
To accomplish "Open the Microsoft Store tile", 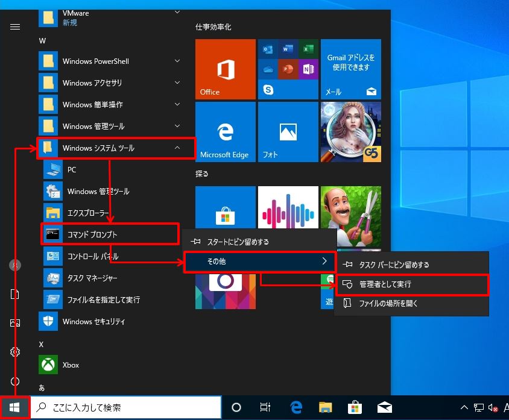I will pos(226,207).
